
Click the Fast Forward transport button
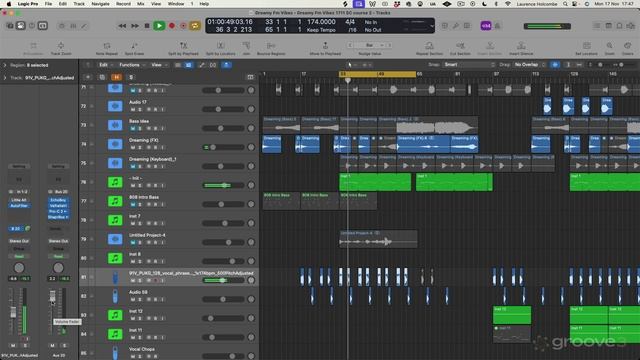click(x=135, y=26)
